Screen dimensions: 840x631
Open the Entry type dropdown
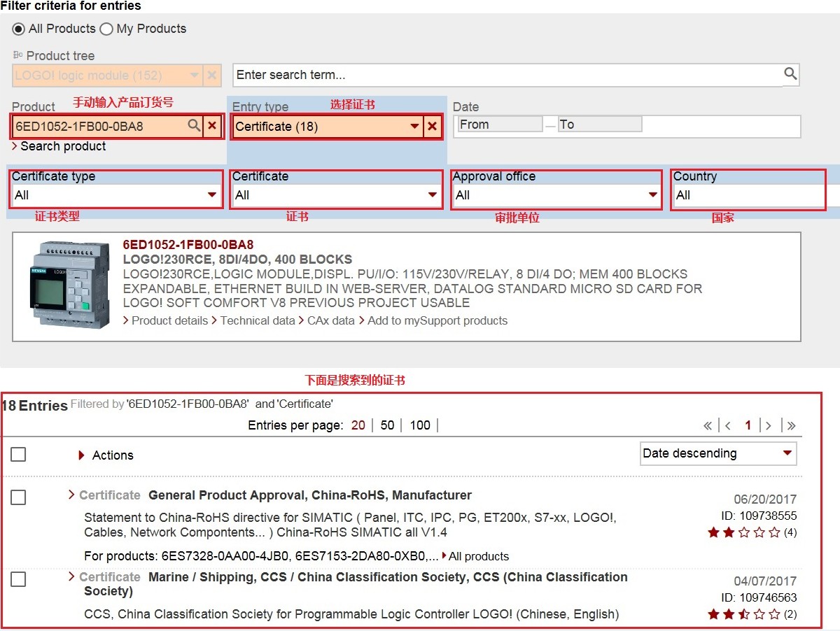coord(415,127)
